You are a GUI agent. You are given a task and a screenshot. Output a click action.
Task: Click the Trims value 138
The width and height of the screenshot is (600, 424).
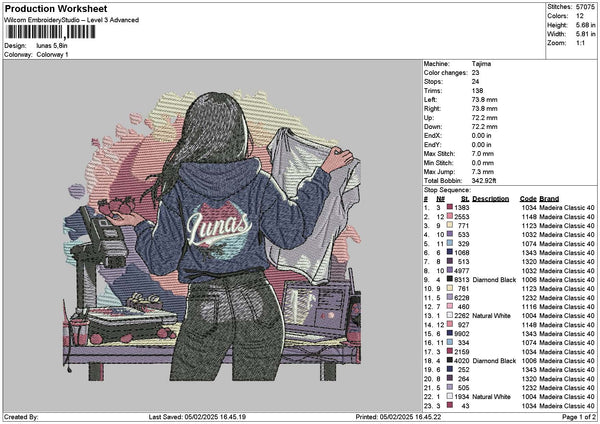pyautogui.click(x=477, y=91)
